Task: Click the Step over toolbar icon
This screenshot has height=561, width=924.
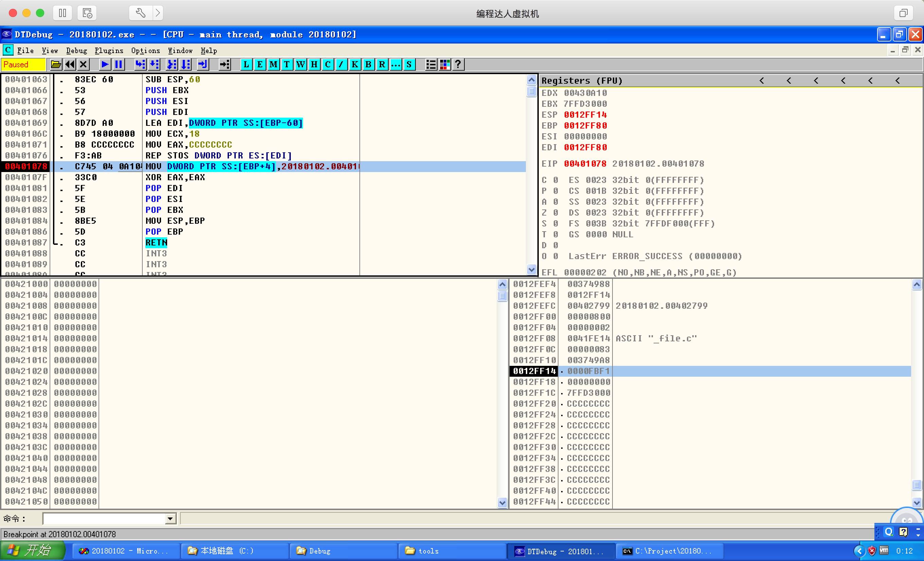Action: pyautogui.click(x=154, y=65)
